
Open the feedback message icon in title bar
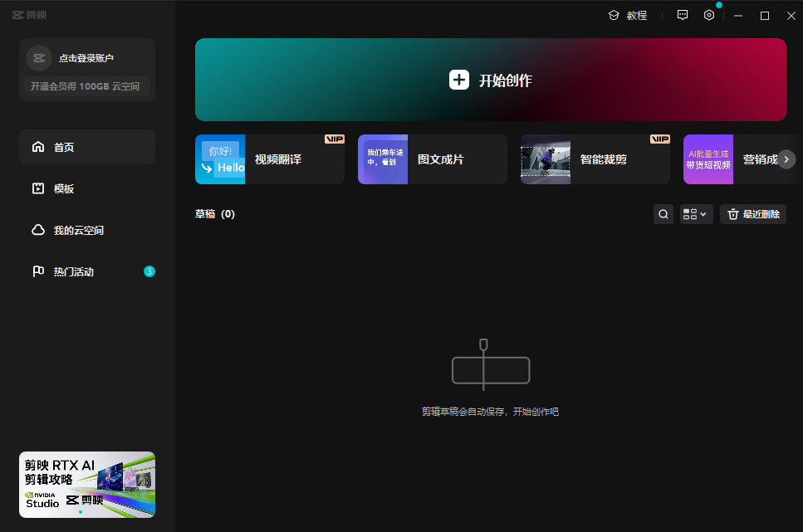pyautogui.click(x=683, y=15)
